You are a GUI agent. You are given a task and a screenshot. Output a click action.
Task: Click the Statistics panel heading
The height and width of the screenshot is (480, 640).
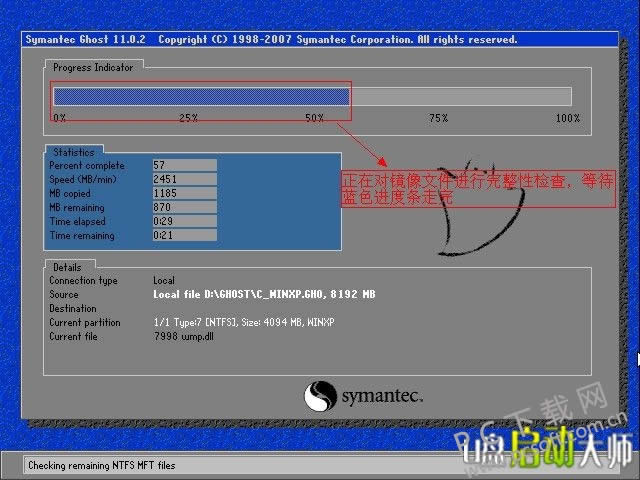74,152
